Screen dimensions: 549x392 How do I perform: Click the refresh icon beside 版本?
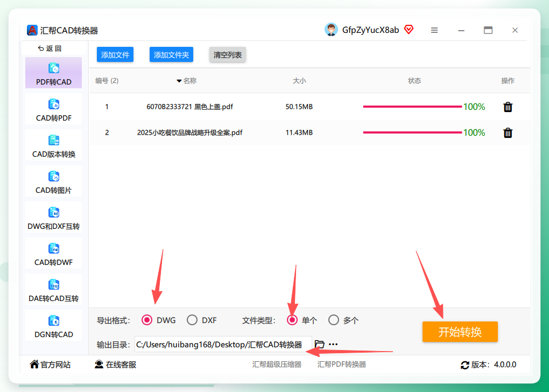[465, 365]
